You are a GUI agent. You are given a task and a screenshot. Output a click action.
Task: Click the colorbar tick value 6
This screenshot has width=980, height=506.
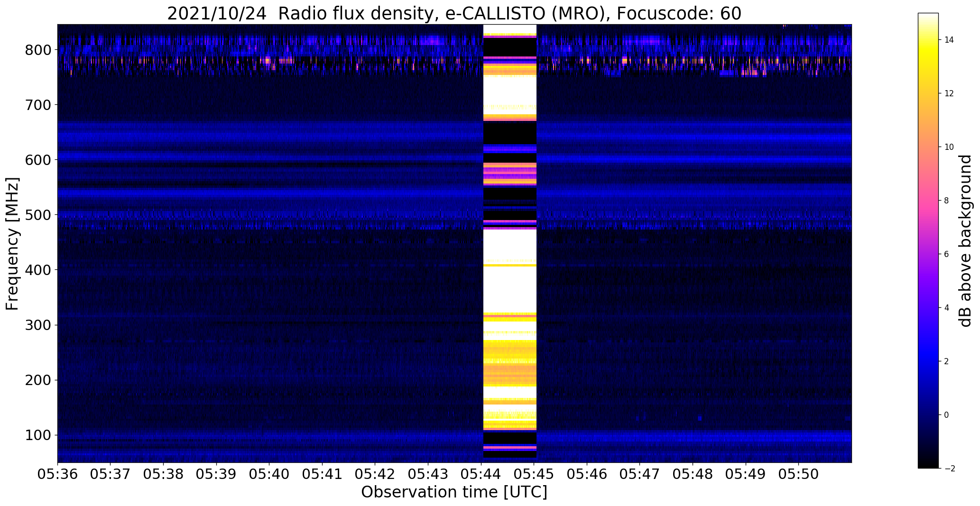[x=947, y=254]
